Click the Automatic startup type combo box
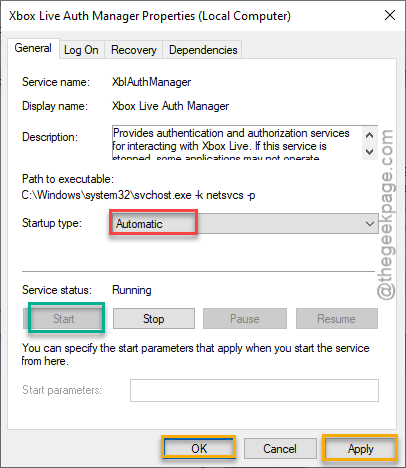Screen dimensions: 406x468 245,224
